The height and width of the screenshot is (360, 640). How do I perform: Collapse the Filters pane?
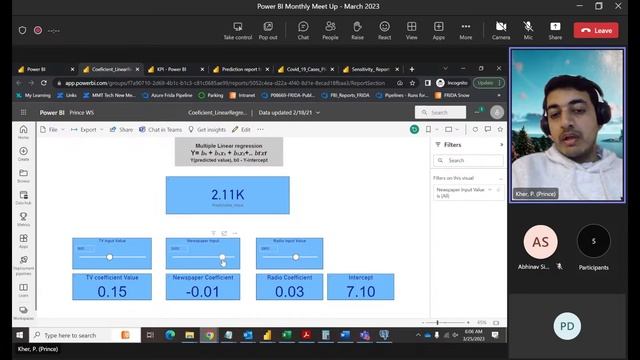point(501,144)
